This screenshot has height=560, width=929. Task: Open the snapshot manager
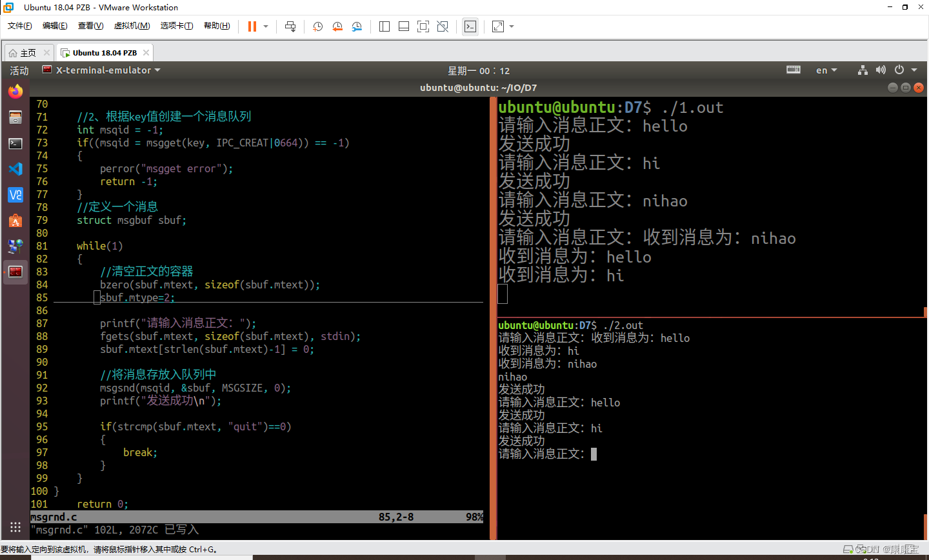coord(357,26)
